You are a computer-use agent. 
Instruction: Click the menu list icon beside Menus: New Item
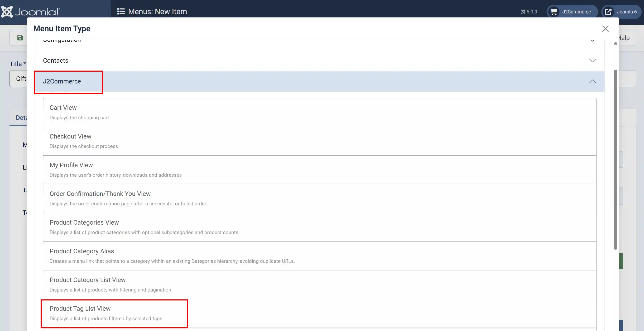pyautogui.click(x=121, y=12)
